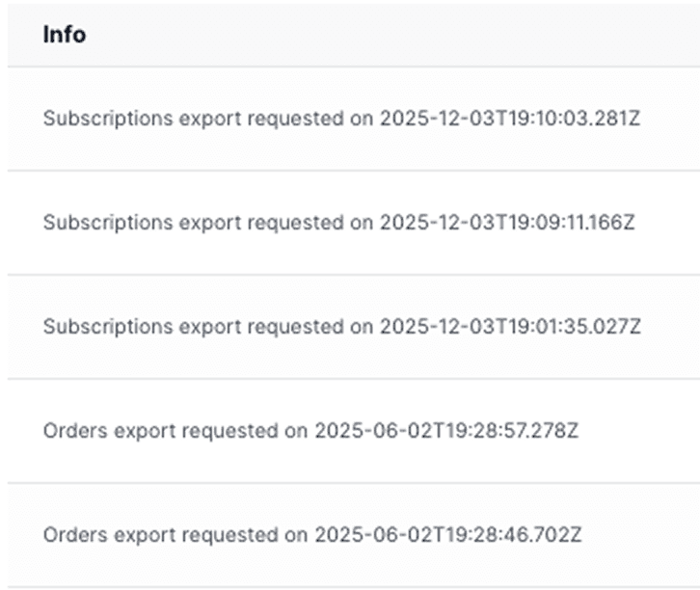Click the timestamp 2025-12-03T19:10:03.281Z

click(x=510, y=119)
